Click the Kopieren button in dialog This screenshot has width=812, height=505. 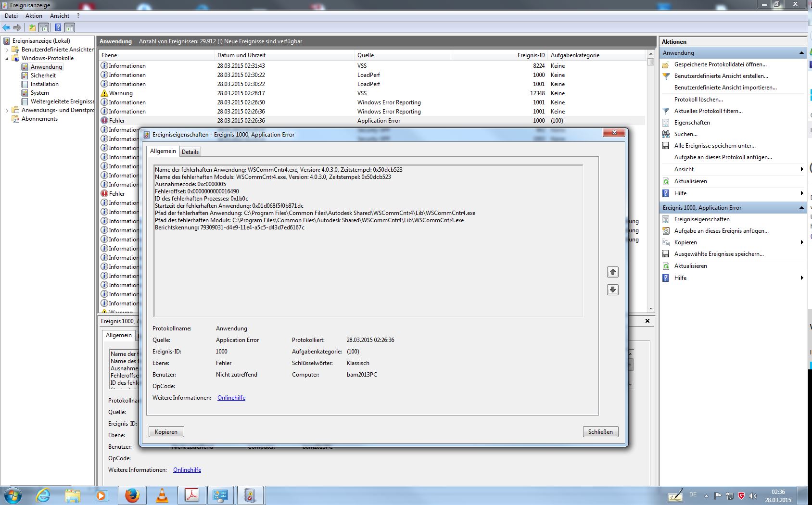point(166,432)
